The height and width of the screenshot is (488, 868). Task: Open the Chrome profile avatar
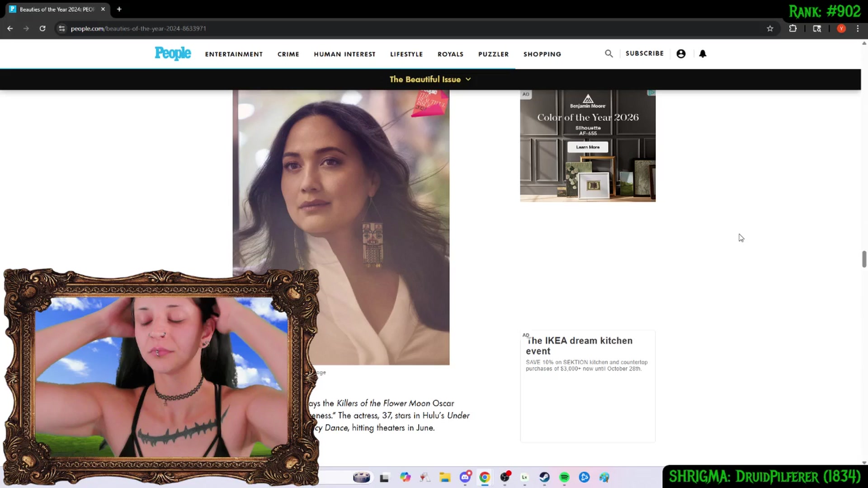point(841,28)
